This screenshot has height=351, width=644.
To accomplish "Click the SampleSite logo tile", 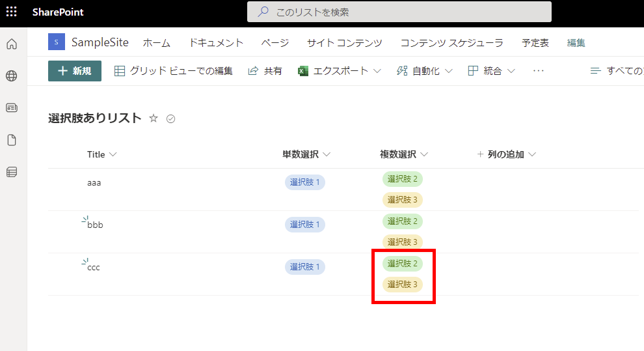I will coord(56,42).
